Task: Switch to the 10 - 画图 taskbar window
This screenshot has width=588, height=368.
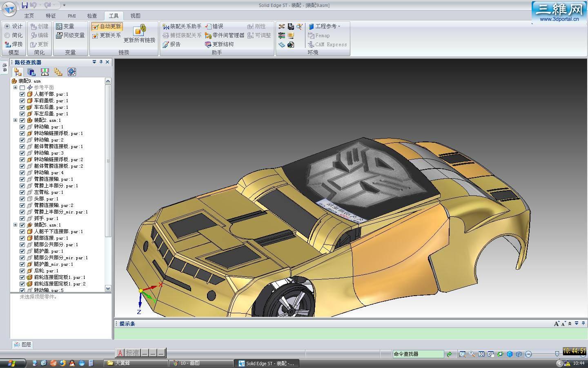Action: pyautogui.click(x=200, y=363)
